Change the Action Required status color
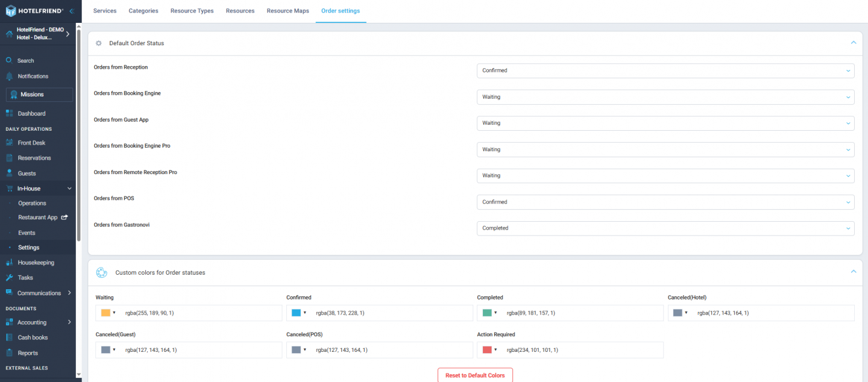 coord(488,349)
